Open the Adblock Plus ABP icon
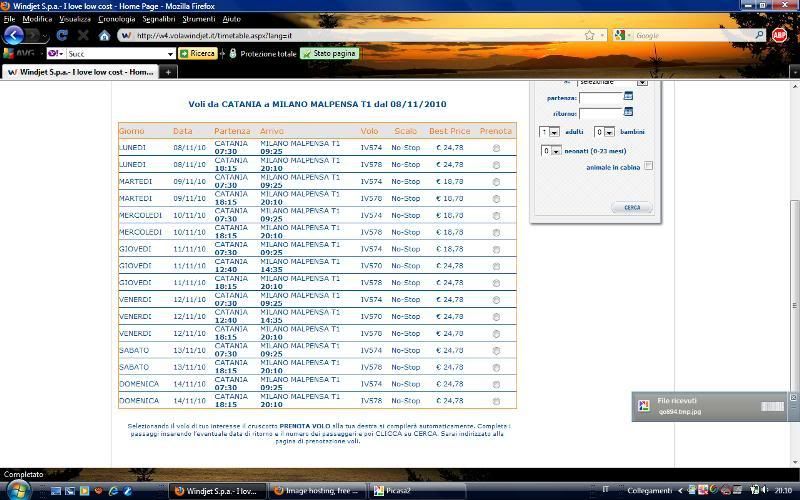This screenshot has width=800, height=500. [779, 35]
